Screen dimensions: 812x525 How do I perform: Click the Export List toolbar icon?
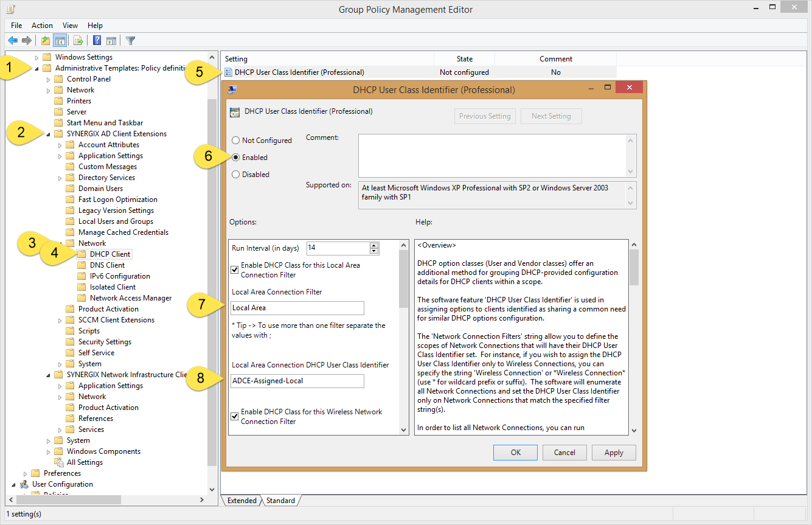pyautogui.click(x=78, y=41)
